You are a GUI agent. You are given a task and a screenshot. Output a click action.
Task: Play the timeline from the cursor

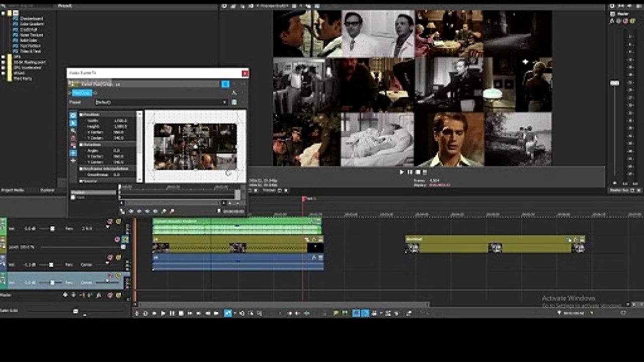(x=163, y=313)
